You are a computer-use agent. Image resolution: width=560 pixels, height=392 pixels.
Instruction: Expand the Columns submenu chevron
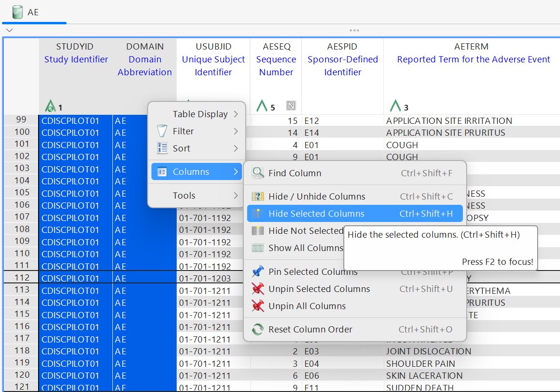[x=236, y=172]
